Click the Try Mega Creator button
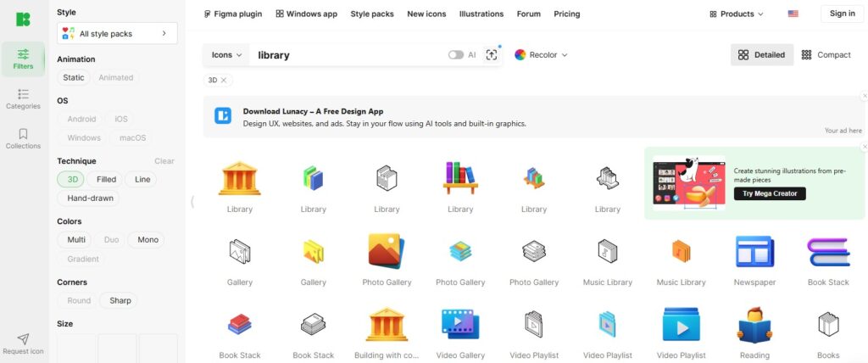This screenshot has width=868, height=363. 770,193
